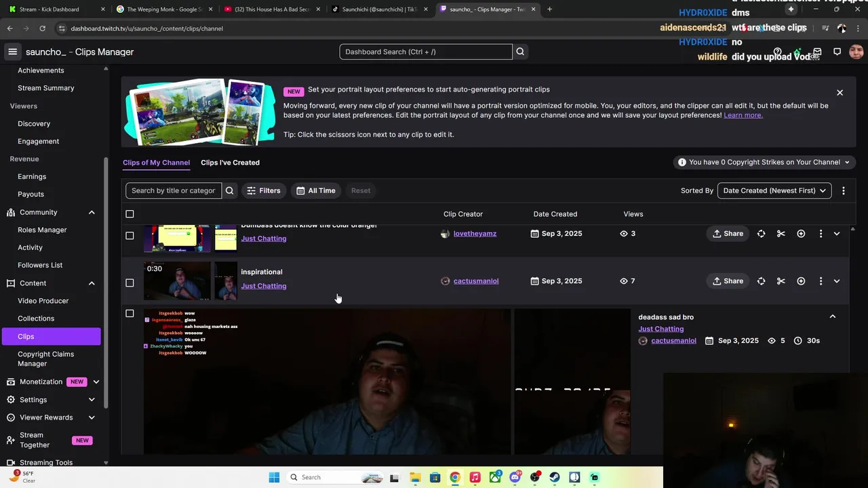Expand details chevron on inspirational clip row
Image resolution: width=868 pixels, height=488 pixels.
click(x=836, y=281)
